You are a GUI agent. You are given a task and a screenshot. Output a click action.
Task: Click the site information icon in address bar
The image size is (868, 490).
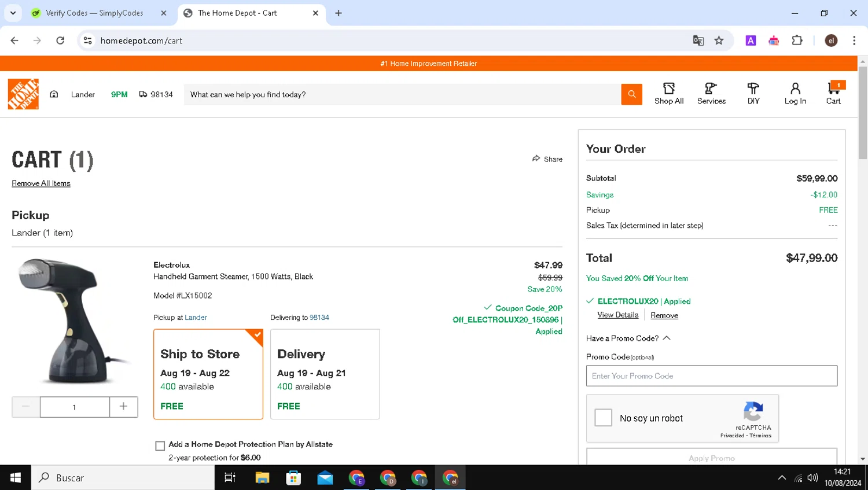click(x=88, y=40)
